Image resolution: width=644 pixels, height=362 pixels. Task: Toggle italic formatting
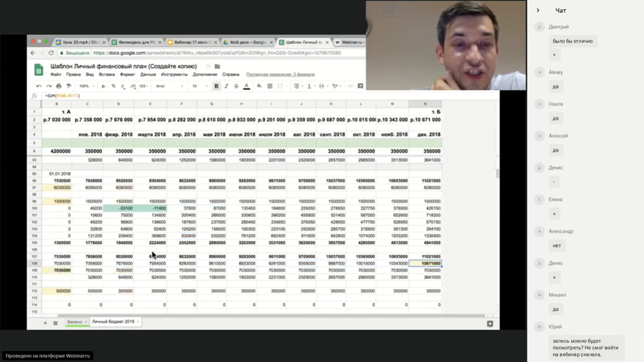[x=226, y=86]
